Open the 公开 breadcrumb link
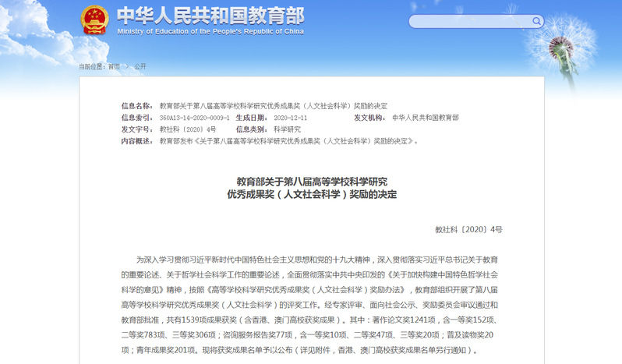Image resolution: width=622 pixels, height=364 pixels. point(140,66)
